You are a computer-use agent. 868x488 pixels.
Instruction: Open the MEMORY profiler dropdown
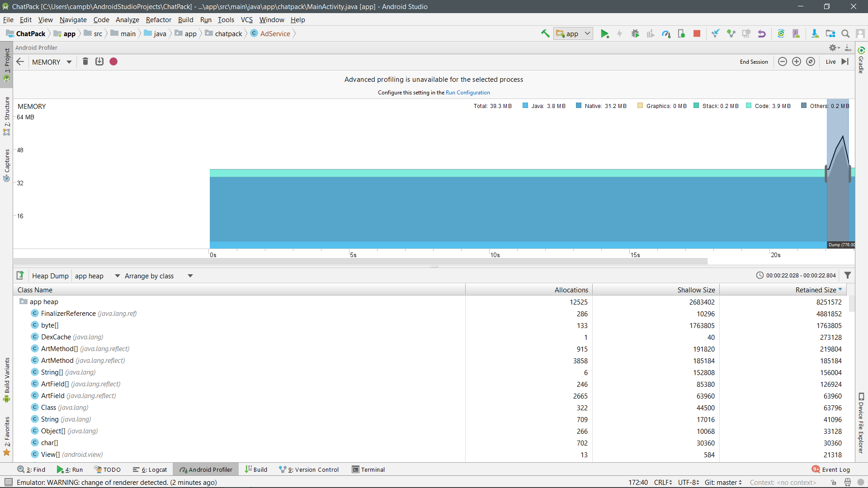click(x=52, y=62)
